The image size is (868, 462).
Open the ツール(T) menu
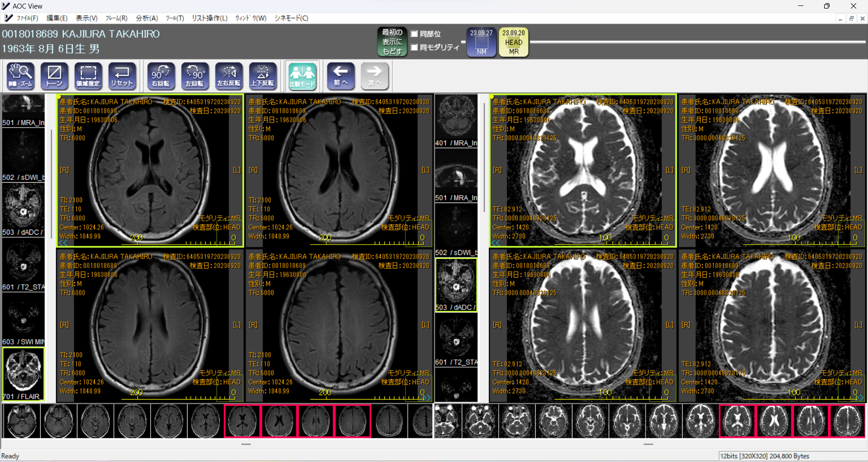coord(175,18)
